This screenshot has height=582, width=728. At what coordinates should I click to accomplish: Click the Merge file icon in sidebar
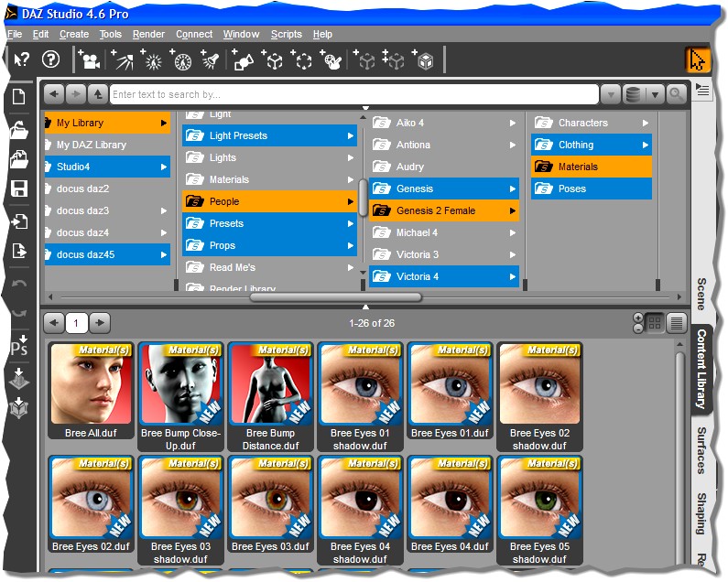point(19,159)
